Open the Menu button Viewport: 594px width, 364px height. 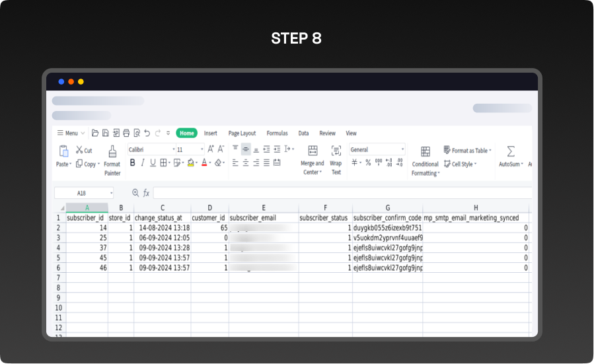(67, 133)
